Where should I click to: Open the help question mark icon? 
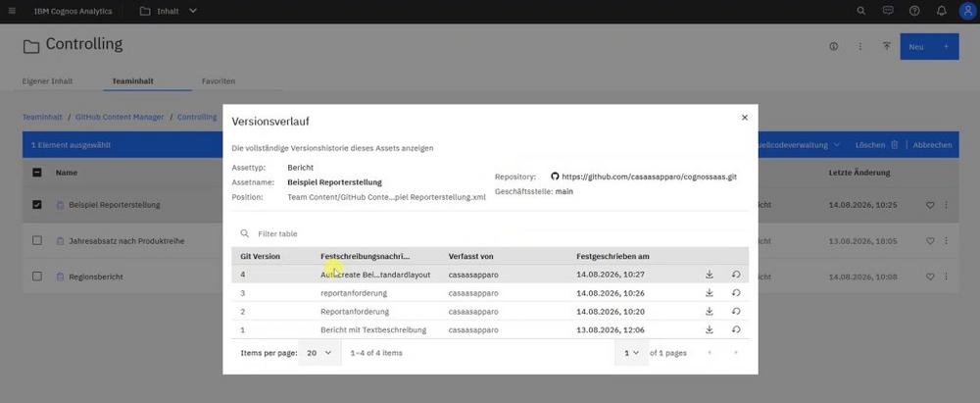(x=914, y=11)
